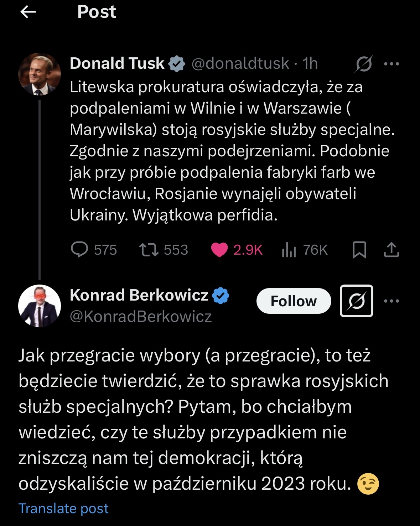Bookmark Donald Tusk's post
420x526 pixels.
359,250
